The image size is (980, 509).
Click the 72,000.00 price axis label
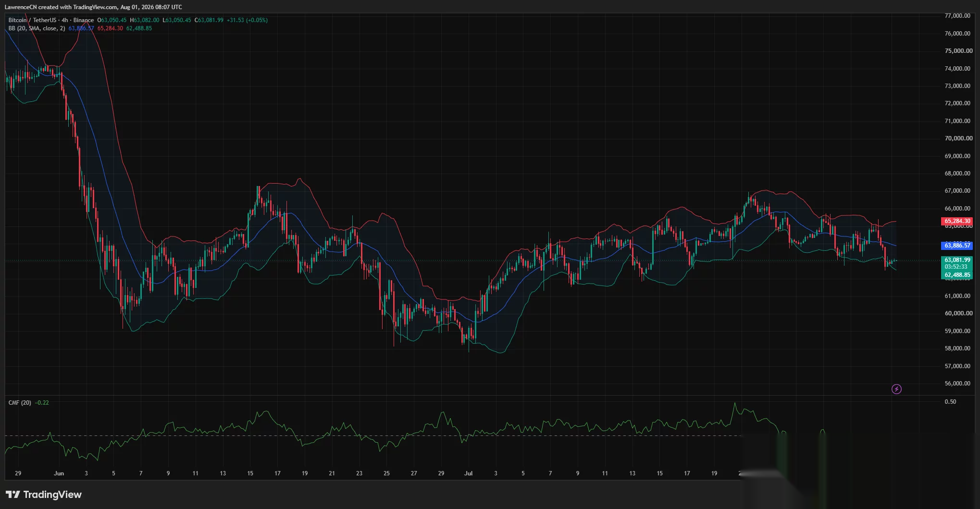tap(957, 103)
